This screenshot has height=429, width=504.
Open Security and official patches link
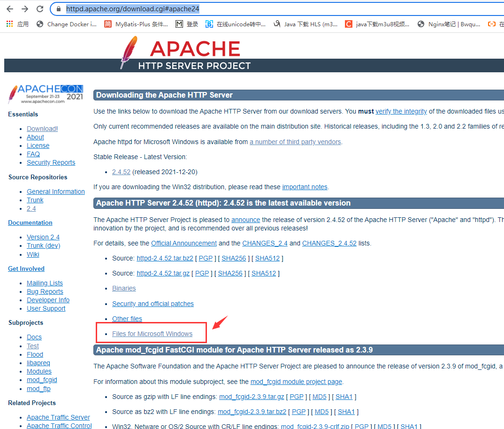coord(153,304)
